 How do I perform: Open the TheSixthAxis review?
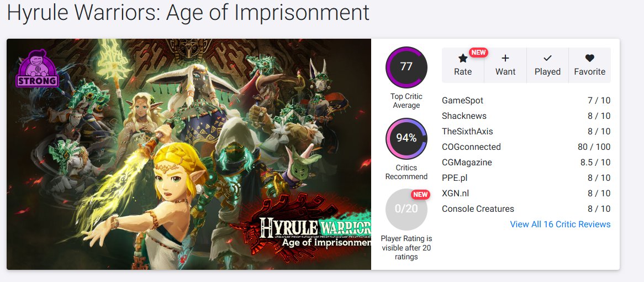coord(467,132)
